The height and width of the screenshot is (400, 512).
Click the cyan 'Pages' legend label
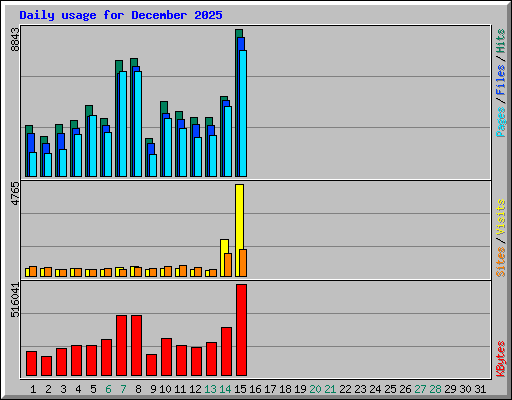point(501,122)
